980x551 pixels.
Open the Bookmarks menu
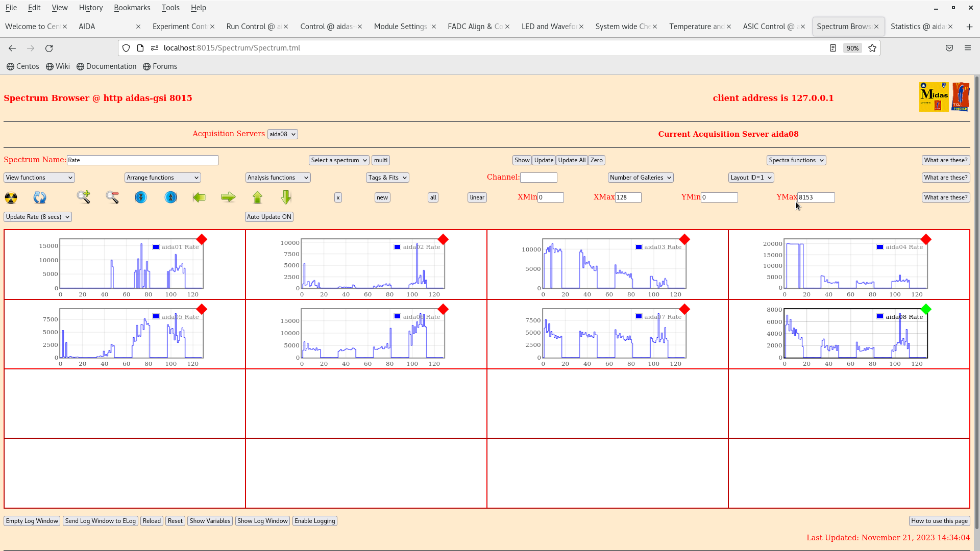pyautogui.click(x=132, y=8)
